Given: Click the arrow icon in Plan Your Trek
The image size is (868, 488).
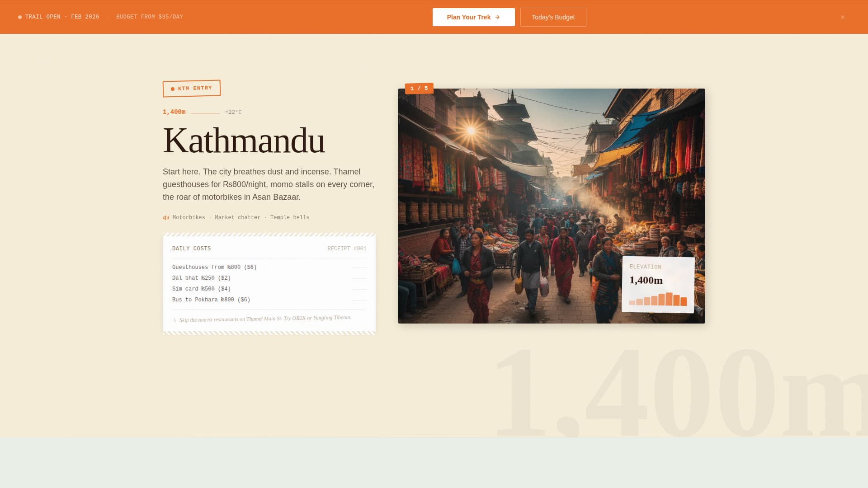Looking at the screenshot, I should 497,17.
